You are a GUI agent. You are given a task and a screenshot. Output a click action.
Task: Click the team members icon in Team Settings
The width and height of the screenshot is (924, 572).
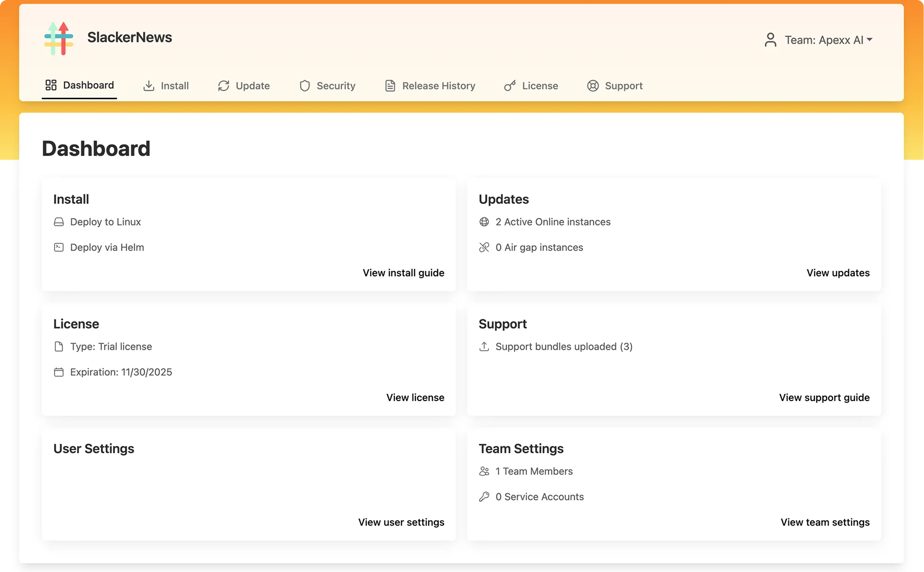click(484, 471)
